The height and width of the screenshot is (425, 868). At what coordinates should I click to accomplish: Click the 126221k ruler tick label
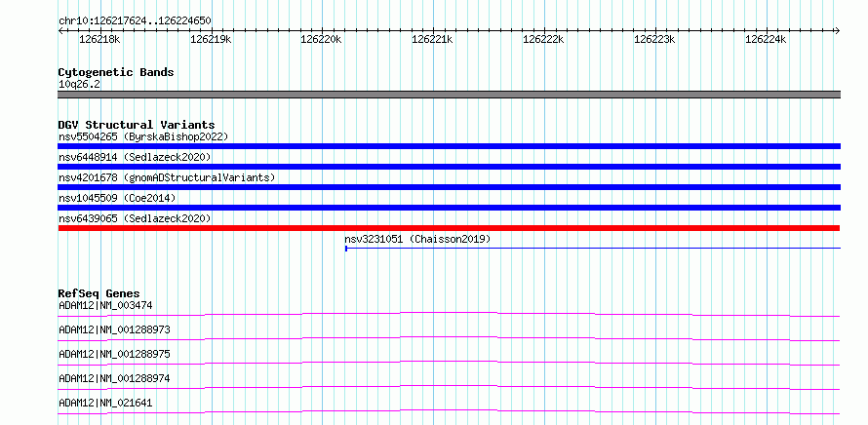coord(432,39)
